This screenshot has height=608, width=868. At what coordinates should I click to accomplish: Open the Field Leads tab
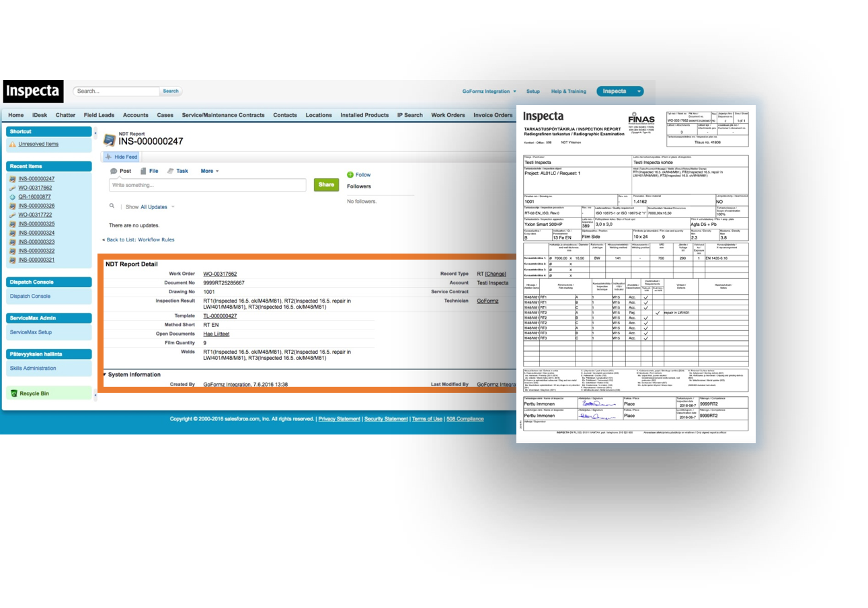tap(99, 115)
